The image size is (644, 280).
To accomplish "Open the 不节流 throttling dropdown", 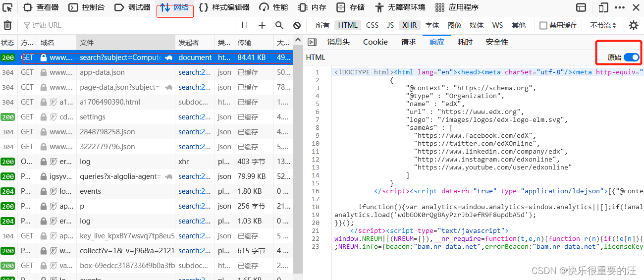I will [603, 25].
